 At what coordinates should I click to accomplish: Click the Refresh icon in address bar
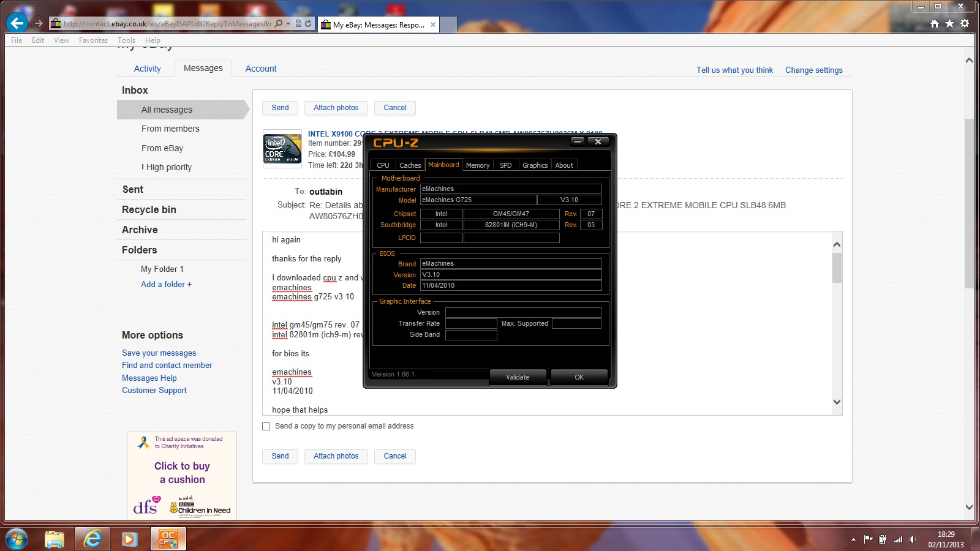[x=308, y=24]
